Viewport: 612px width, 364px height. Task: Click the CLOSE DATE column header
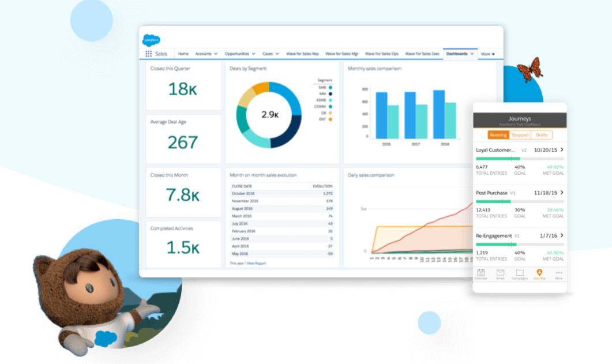pos(242,186)
